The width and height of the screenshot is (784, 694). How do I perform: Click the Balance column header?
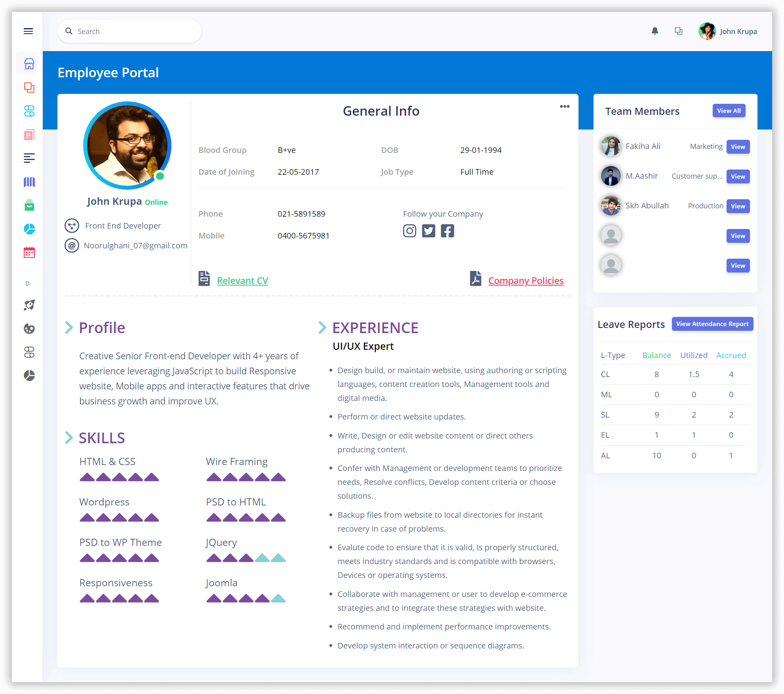pos(657,355)
